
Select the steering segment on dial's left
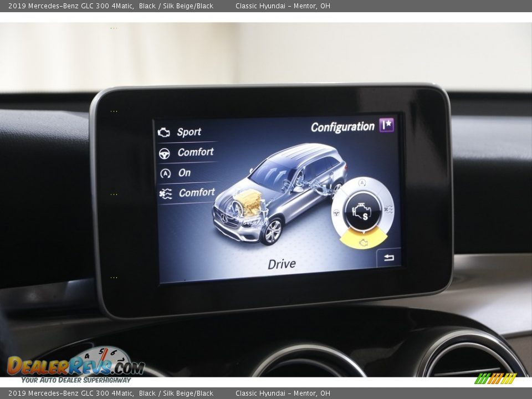tap(336, 212)
